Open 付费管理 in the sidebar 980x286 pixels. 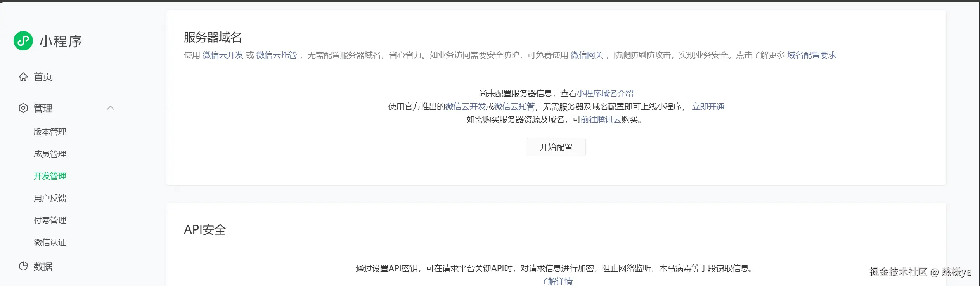pos(50,220)
